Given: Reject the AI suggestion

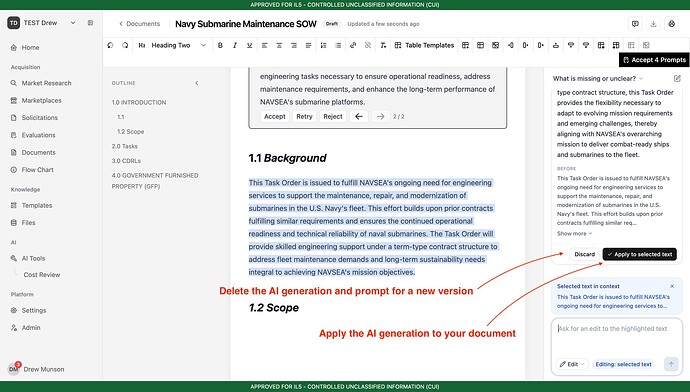Looking at the screenshot, I should pyautogui.click(x=333, y=117).
